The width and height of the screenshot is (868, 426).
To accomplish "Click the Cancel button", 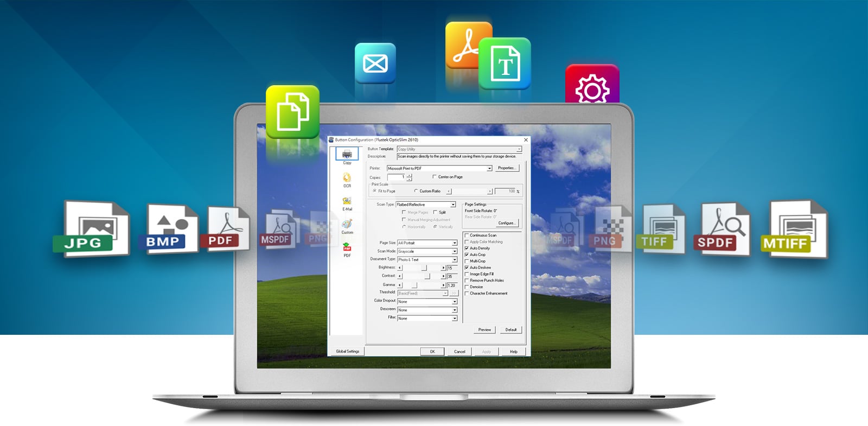I will tap(459, 352).
